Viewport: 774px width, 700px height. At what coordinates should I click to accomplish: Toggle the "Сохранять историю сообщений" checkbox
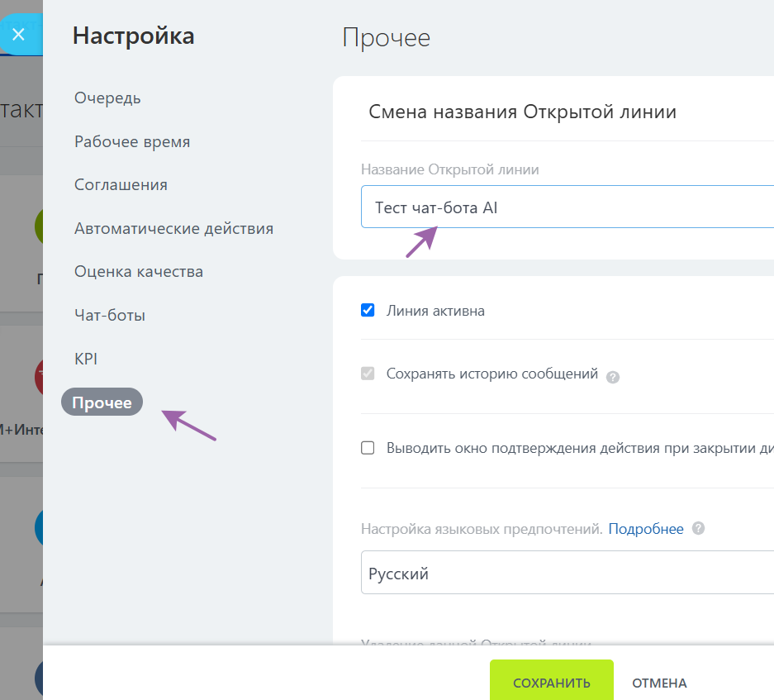[x=368, y=374]
